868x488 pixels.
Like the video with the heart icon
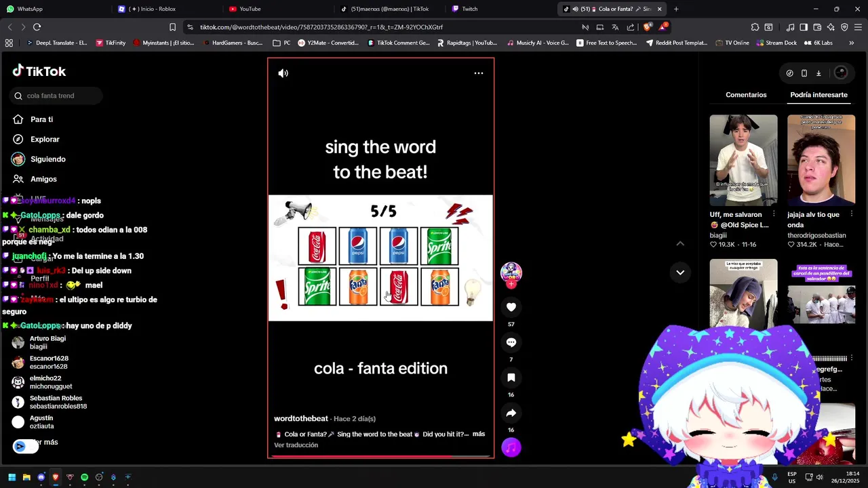pos(511,307)
